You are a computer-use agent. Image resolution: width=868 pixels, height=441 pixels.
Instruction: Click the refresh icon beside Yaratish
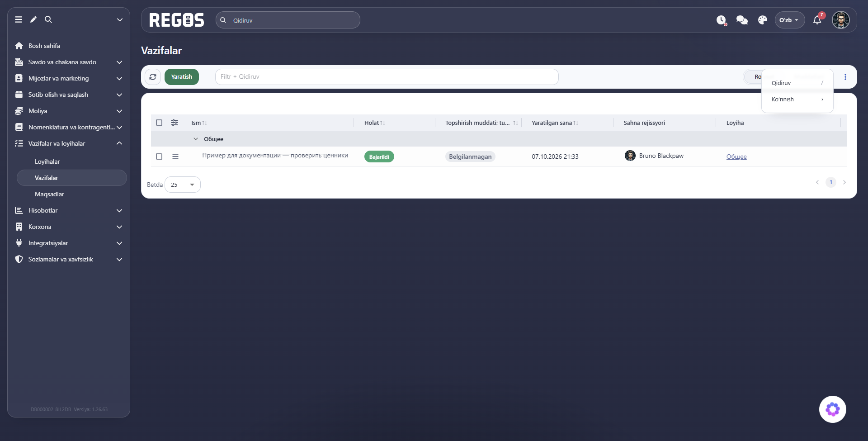pos(153,77)
